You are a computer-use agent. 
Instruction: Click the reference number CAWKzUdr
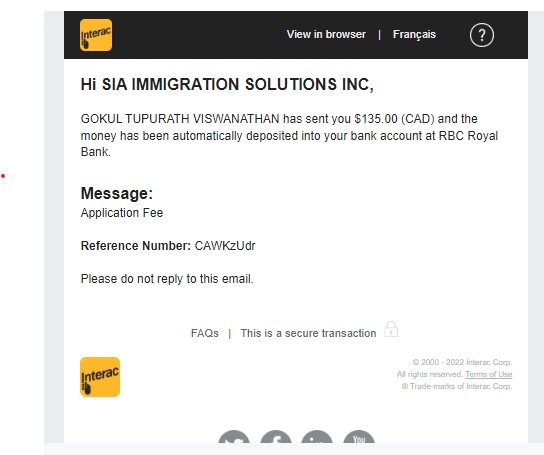tap(225, 246)
